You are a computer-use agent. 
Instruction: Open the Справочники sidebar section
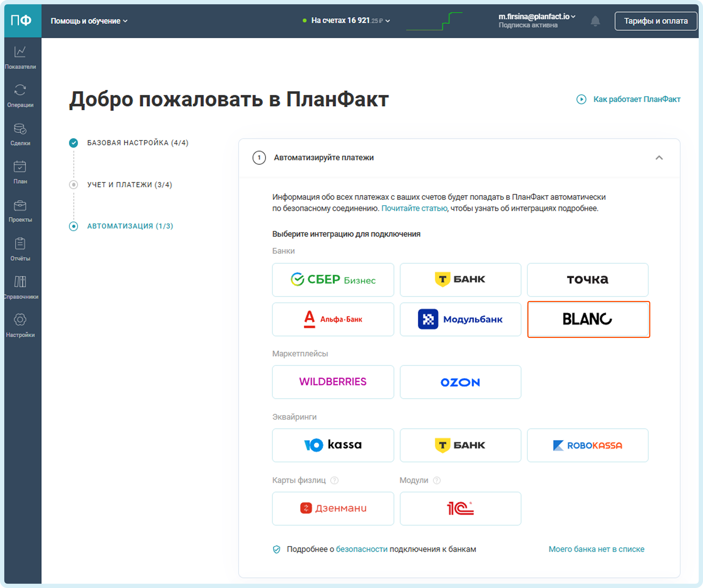pyautogui.click(x=21, y=287)
